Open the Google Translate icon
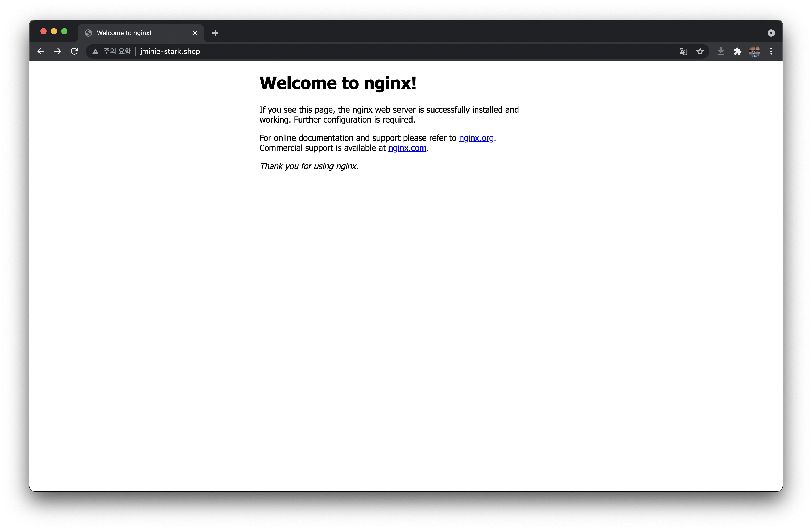Viewport: 812px width, 530px height. pos(683,51)
